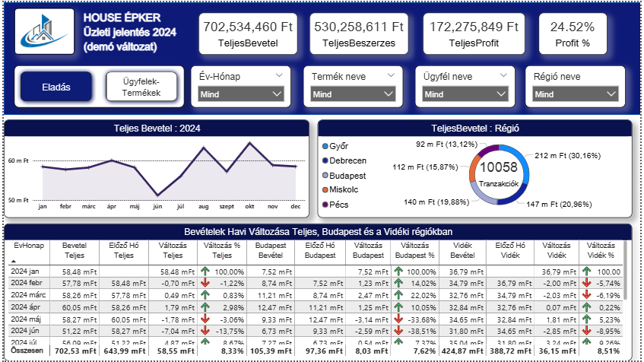
Task: Click the table's vertical scrollbar
Action: click(x=625, y=271)
